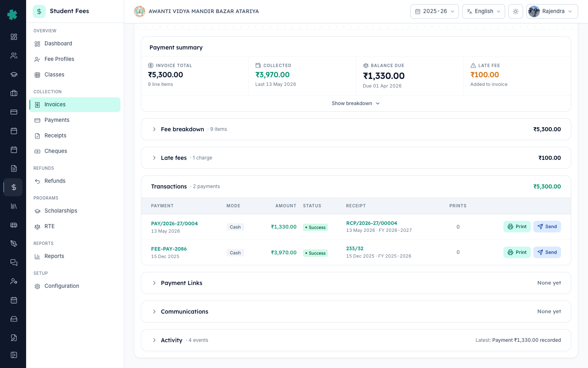Viewport: 588px width, 368px height.
Task: Expand the Late fees section
Action: point(356,158)
